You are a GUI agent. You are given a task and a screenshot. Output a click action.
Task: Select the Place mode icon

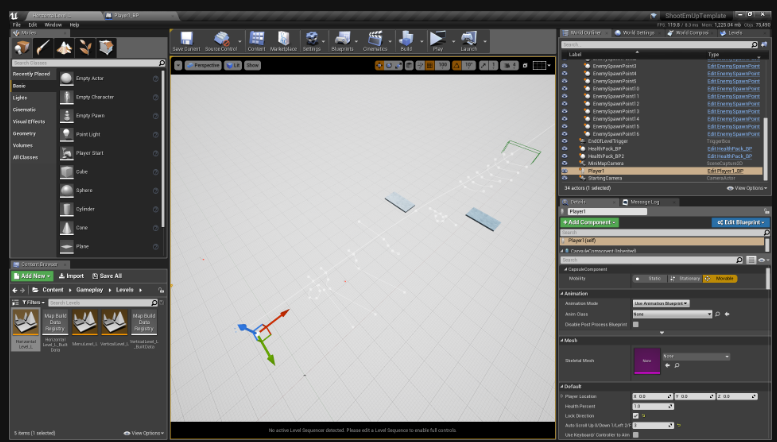pyautogui.click(x=22, y=48)
